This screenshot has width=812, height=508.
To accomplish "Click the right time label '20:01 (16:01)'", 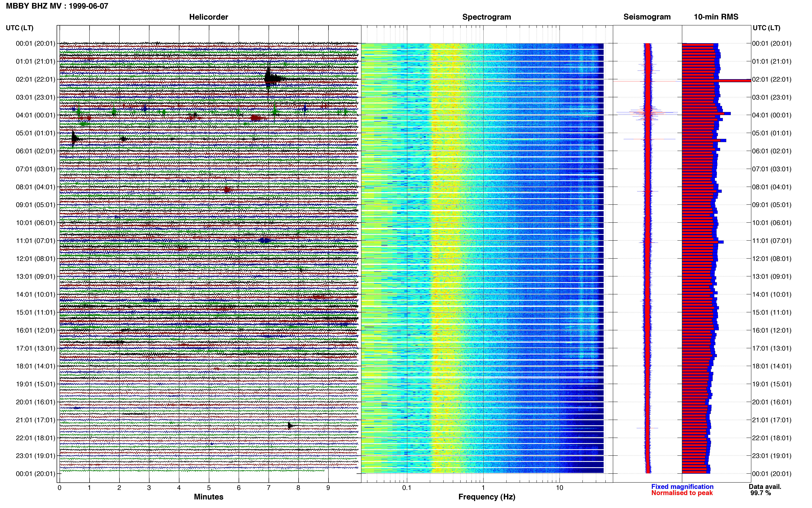I will (x=772, y=402).
